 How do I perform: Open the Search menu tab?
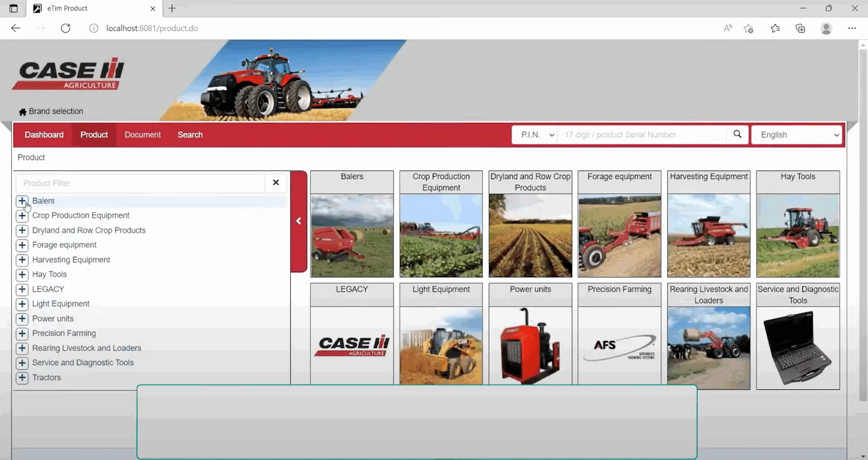coord(190,135)
